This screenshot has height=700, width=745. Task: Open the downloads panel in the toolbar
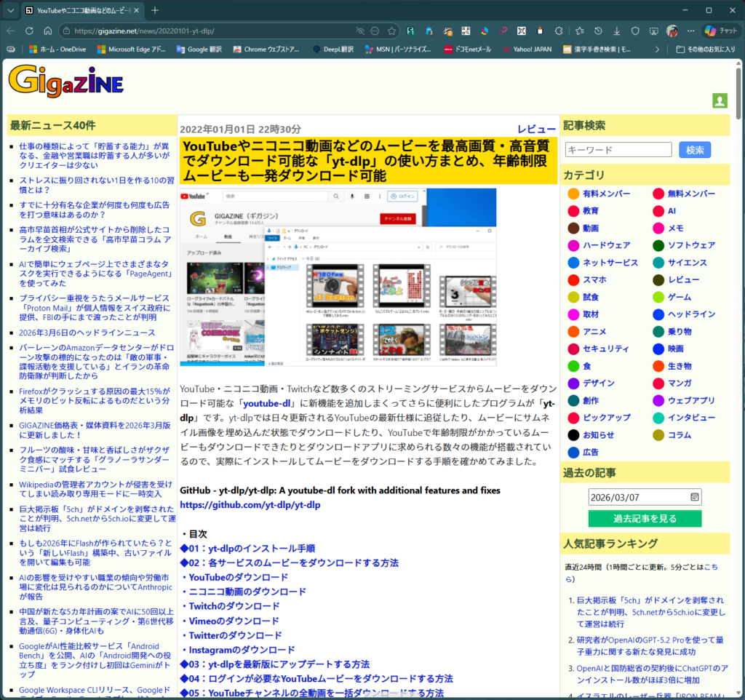coord(616,31)
